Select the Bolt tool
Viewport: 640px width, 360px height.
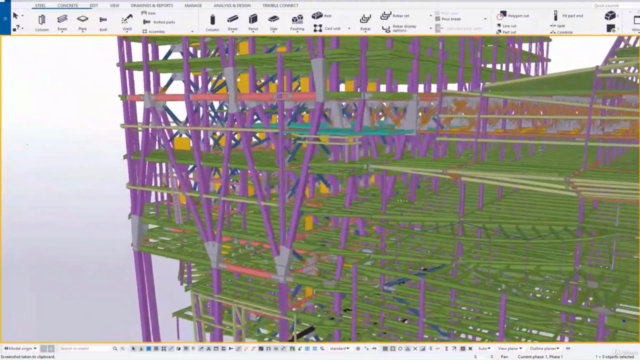point(103,22)
